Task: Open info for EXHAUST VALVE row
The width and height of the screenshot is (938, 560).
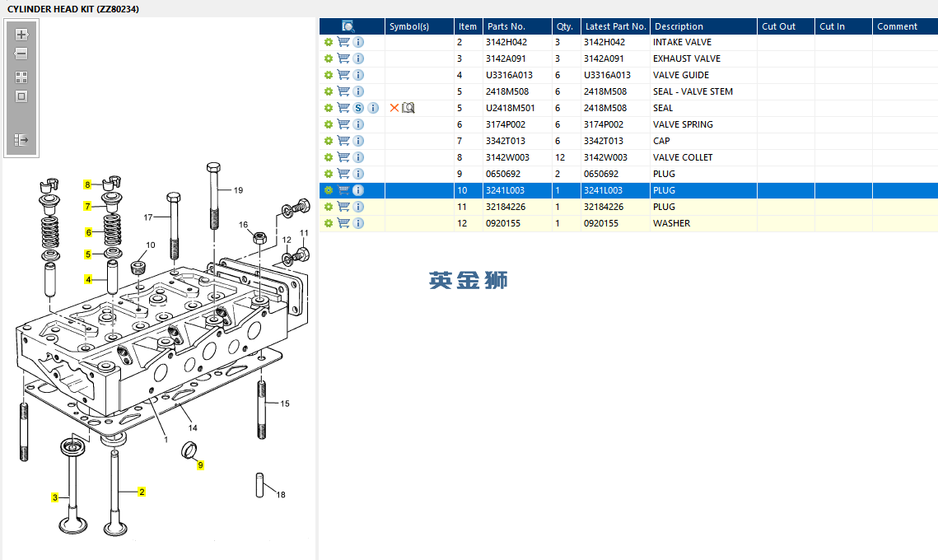Action: coord(358,58)
